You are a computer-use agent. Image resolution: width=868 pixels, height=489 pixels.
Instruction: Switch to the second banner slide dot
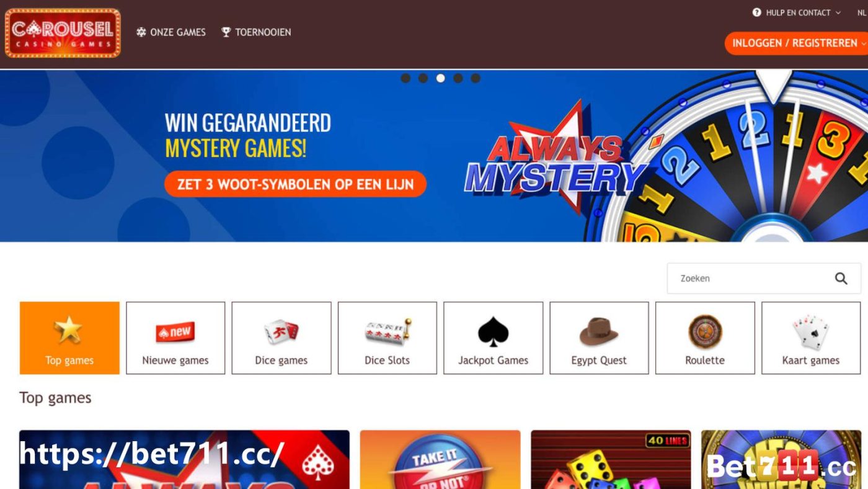pos(423,78)
